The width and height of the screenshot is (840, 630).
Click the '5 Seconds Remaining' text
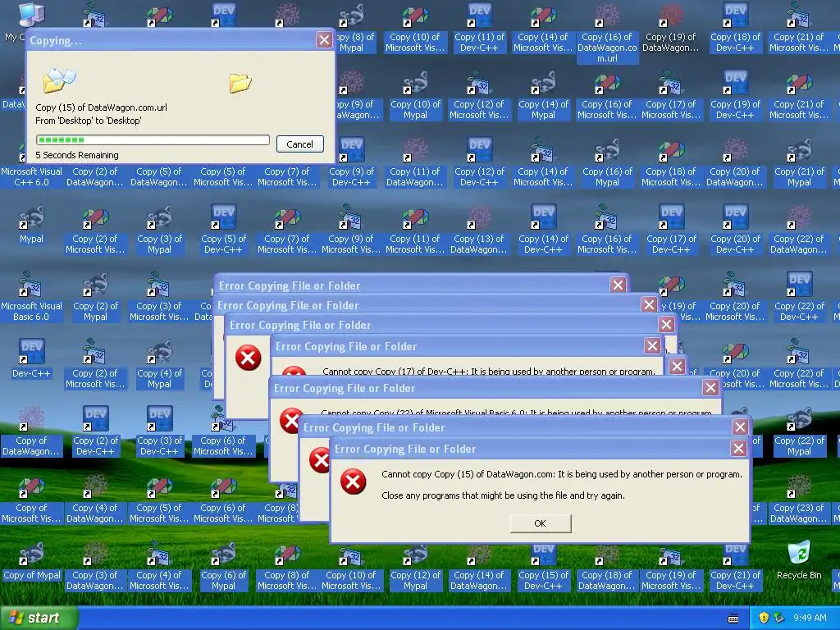click(x=77, y=155)
